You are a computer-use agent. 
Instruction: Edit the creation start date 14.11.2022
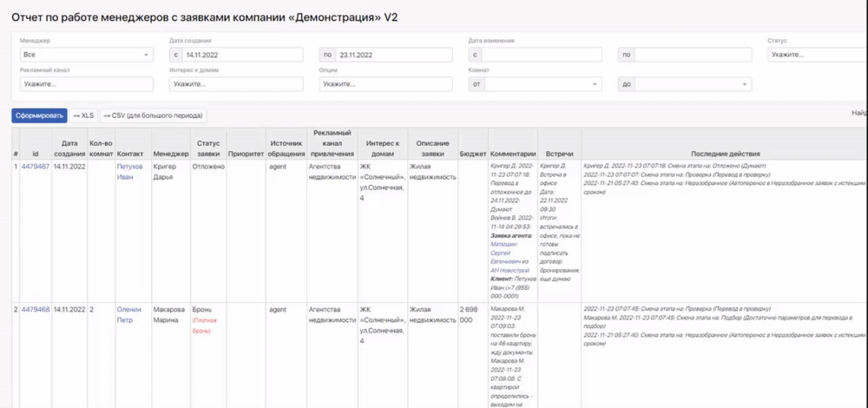coord(242,55)
